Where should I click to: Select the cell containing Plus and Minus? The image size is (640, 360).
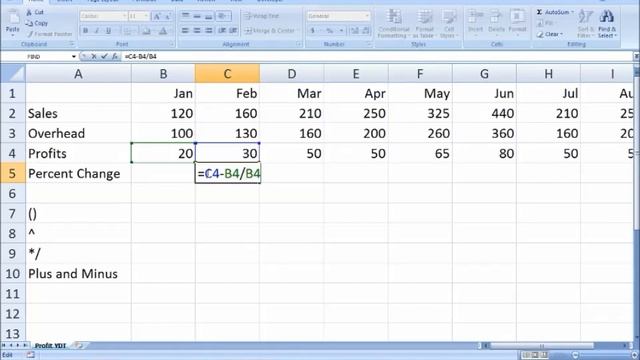pos(78,273)
